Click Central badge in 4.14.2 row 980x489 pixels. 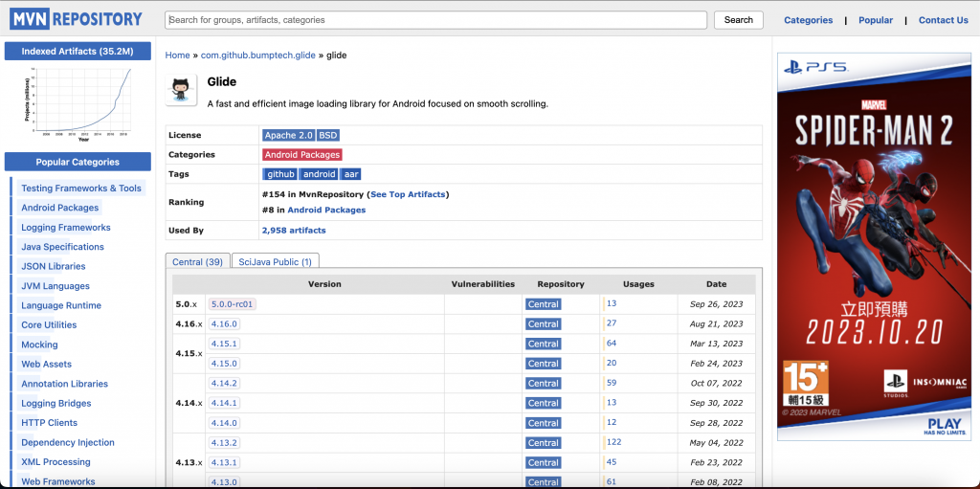pos(544,384)
